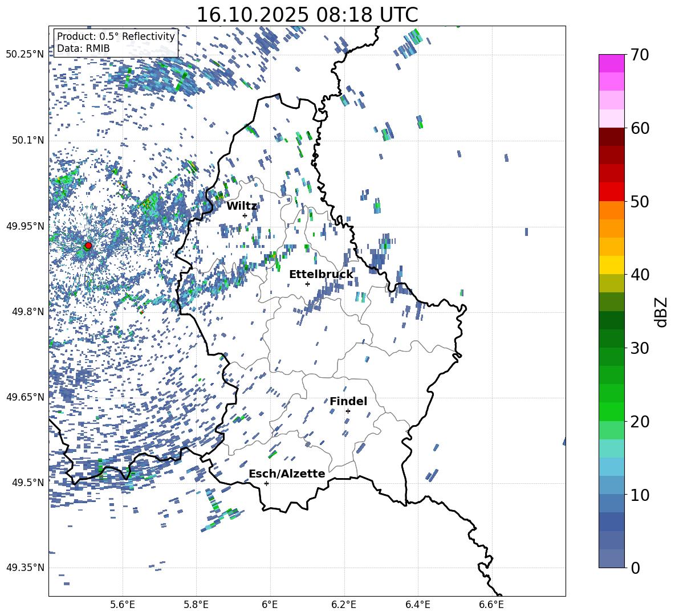This screenshot has height=616, width=675.
Task: Click the 49.35°N latitude label
Action: pos(25,568)
